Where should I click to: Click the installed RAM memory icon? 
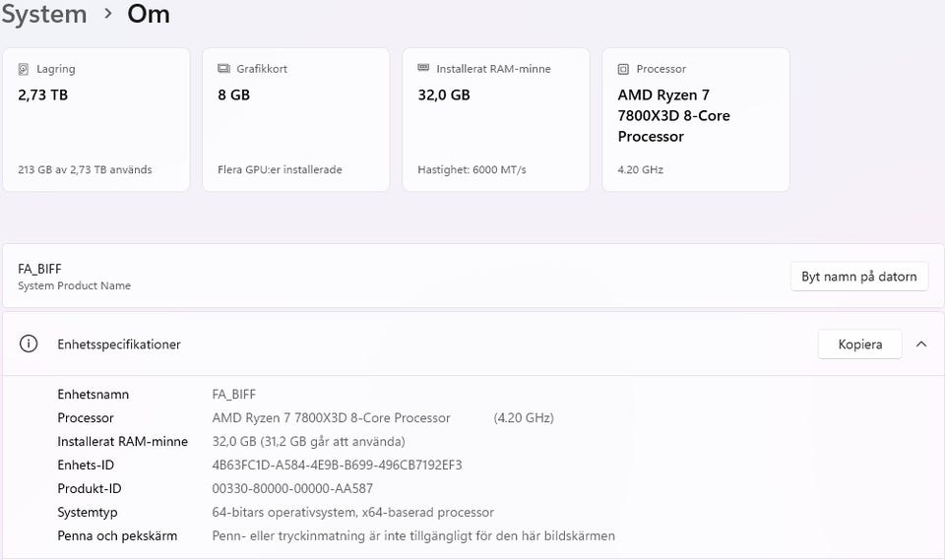coord(423,70)
